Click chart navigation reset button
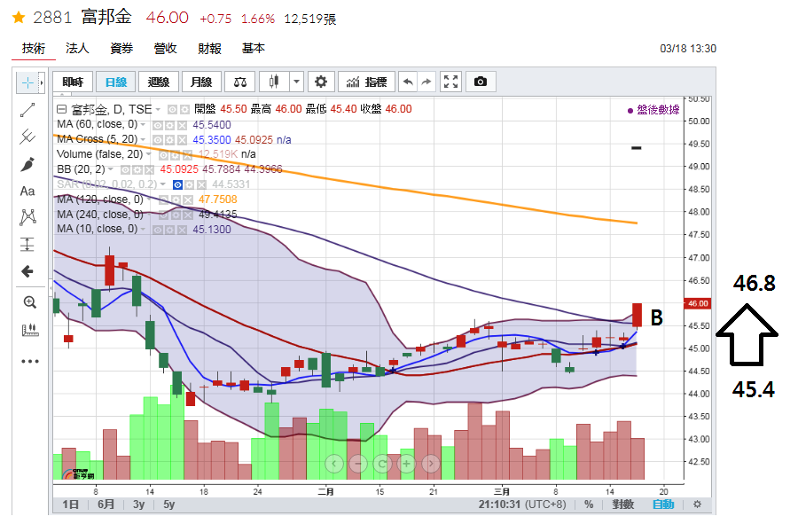The height and width of the screenshot is (532, 798). tap(382, 464)
